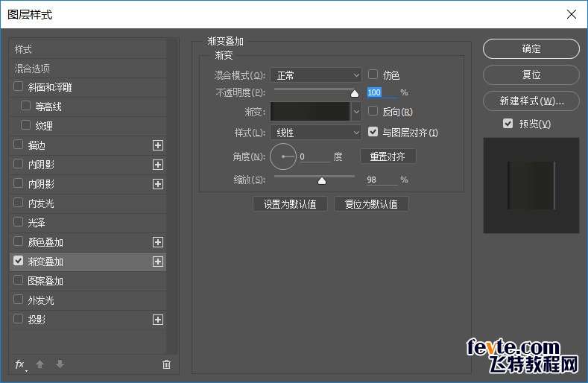Select 光泽 effect entry
The height and width of the screenshot is (383, 588).
[x=88, y=223]
